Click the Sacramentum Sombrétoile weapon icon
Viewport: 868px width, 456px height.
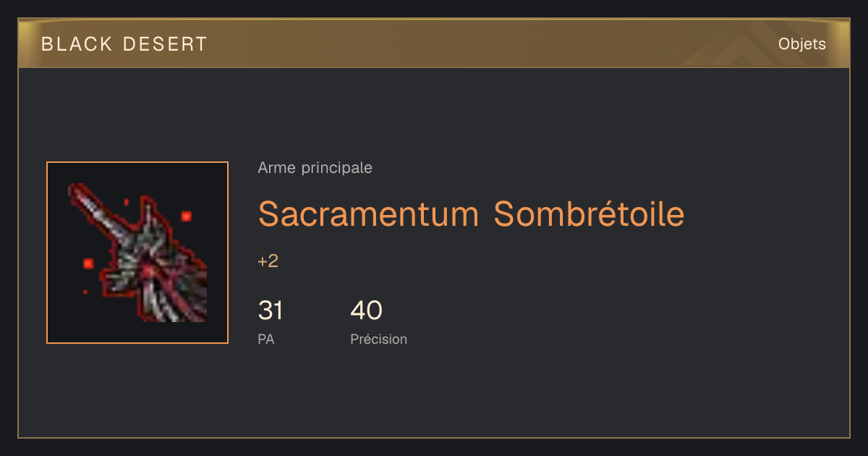coord(137,253)
